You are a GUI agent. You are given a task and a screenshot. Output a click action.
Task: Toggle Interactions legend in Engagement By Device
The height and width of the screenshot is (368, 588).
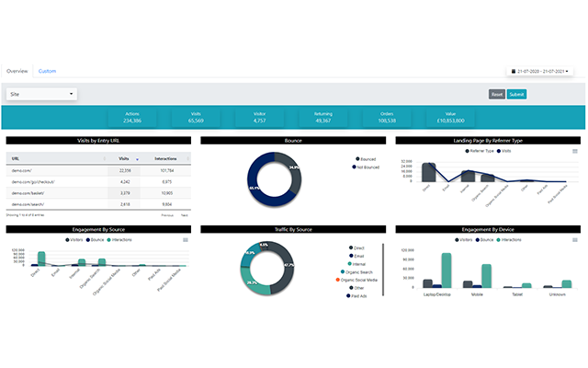(x=509, y=239)
